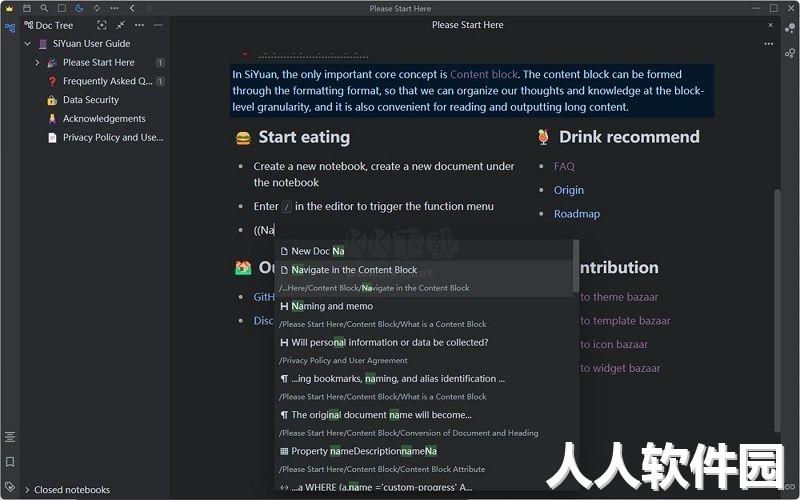Click the sync refresh icon
Viewport: 800px width, 500px height.
pos(97,8)
